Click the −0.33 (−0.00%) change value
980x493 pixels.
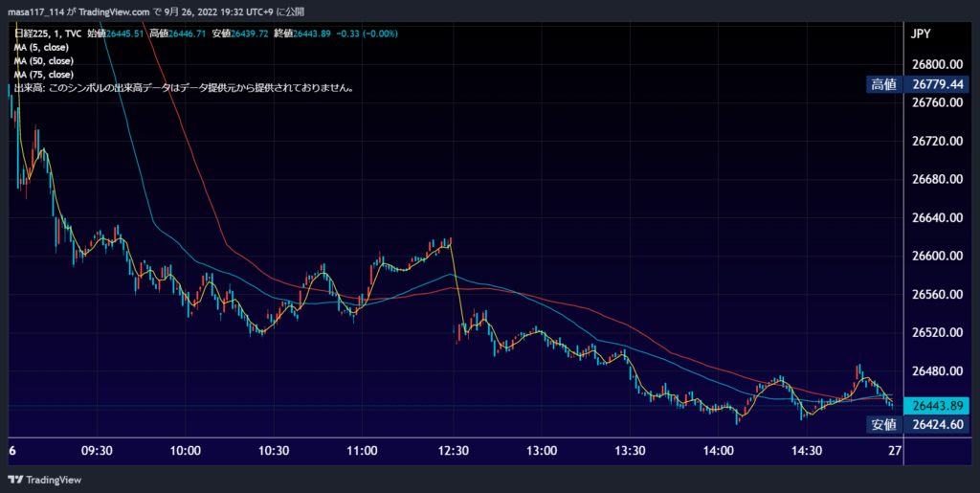pos(367,34)
